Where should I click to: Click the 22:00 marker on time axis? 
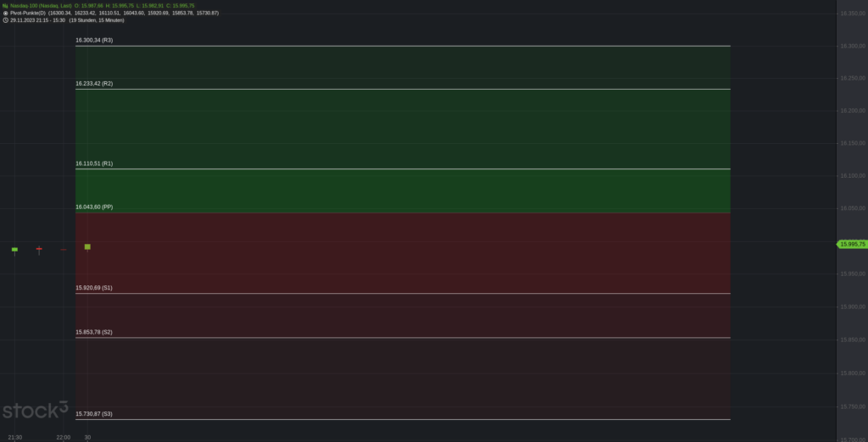(63, 437)
